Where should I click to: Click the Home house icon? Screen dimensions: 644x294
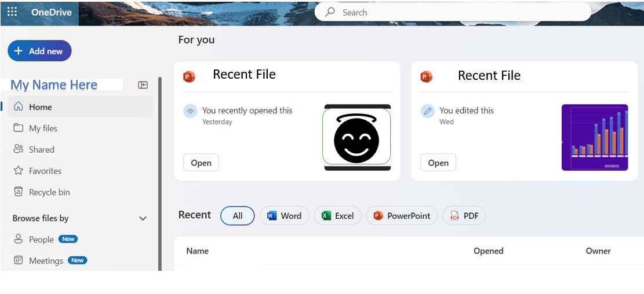18,106
